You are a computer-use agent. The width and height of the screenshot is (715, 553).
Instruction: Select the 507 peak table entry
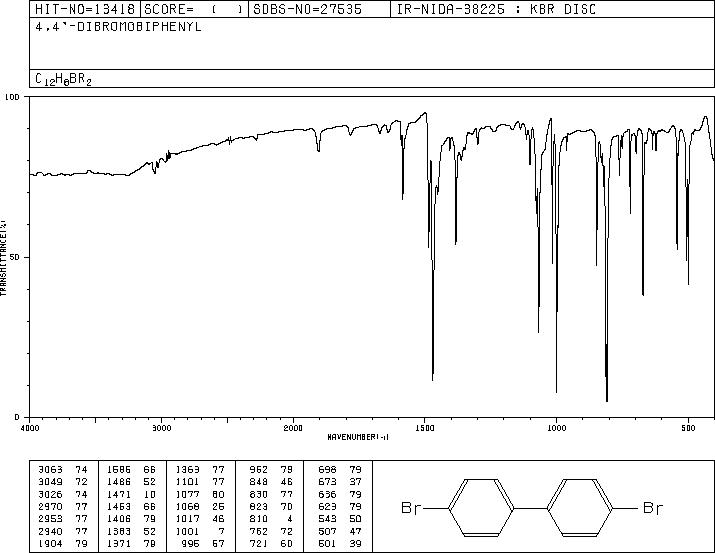point(327,532)
